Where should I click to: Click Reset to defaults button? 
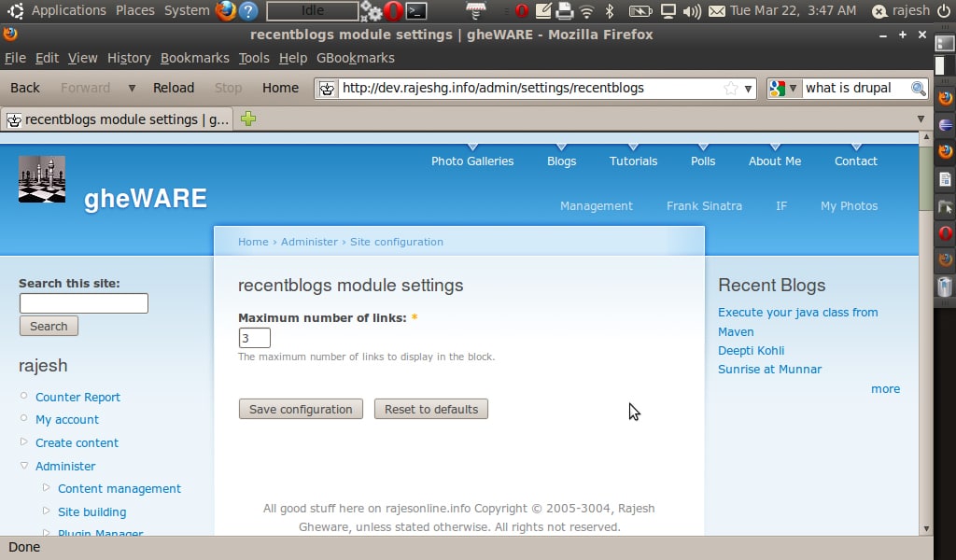[431, 409]
